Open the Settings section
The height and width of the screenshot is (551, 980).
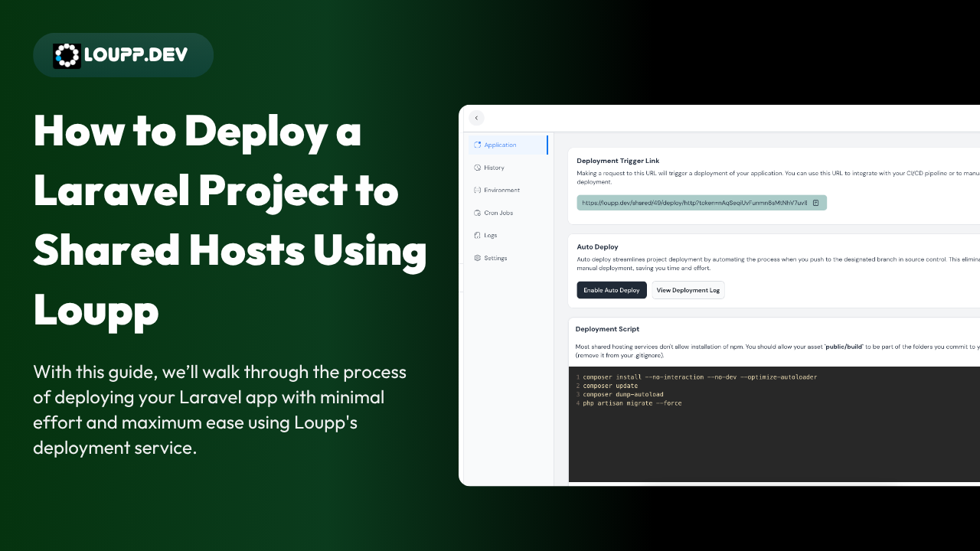click(x=495, y=258)
